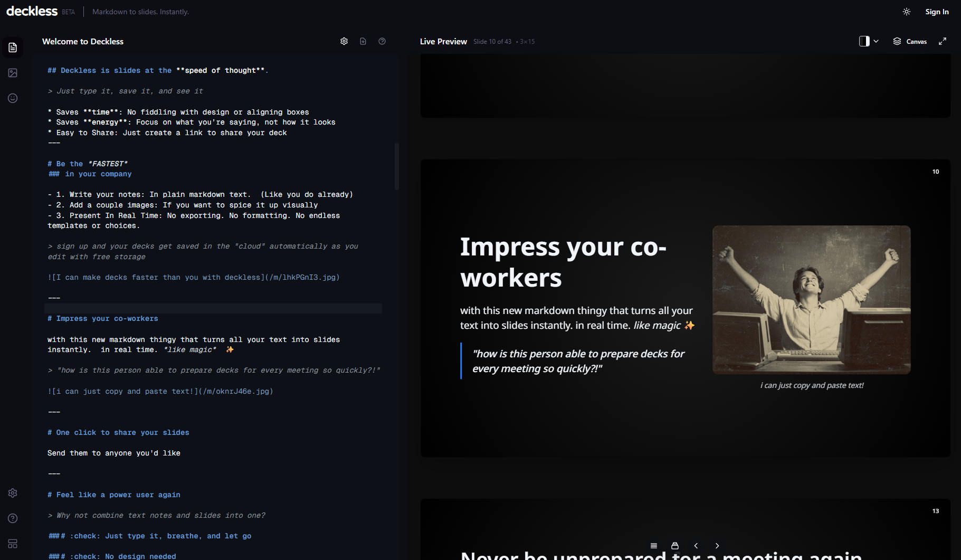Click the editor settings gear icon
Viewport: 961px width, 560px height.
(x=344, y=41)
